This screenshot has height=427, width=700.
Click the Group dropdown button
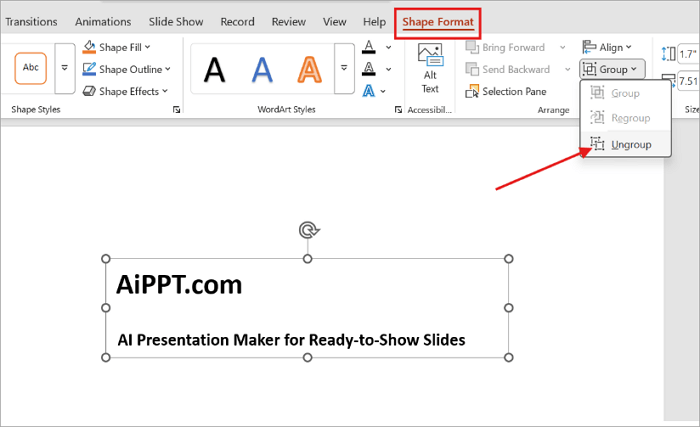coord(612,69)
